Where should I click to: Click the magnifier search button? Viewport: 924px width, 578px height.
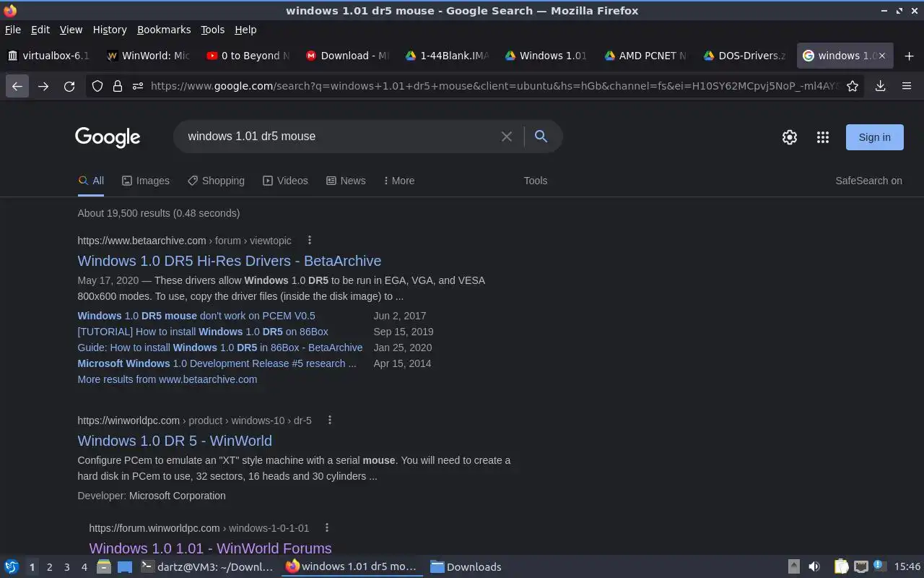click(541, 137)
